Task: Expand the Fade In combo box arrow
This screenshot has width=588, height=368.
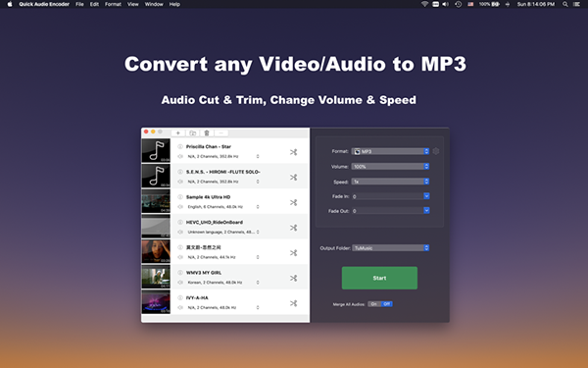Action: click(426, 196)
